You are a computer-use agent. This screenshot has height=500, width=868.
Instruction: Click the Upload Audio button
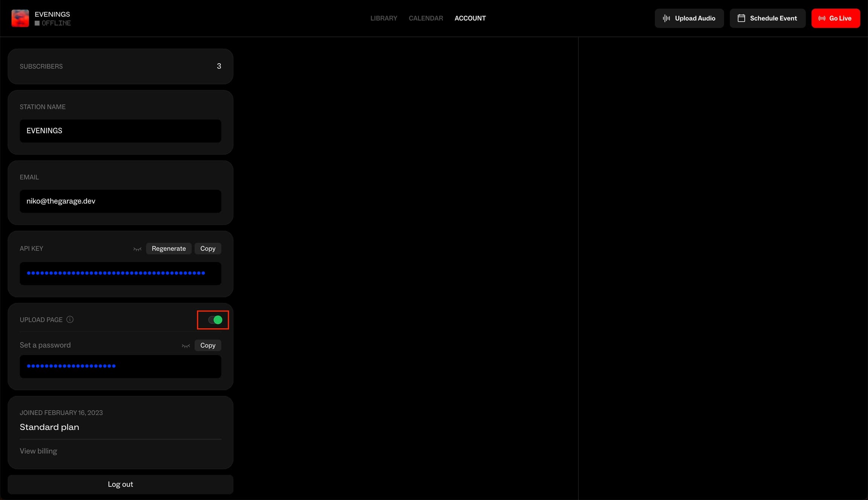pyautogui.click(x=689, y=18)
